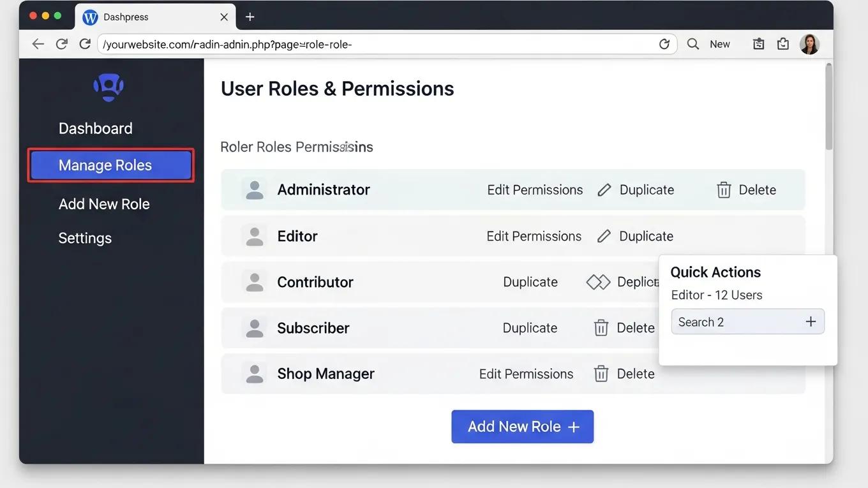
Task: Click the plus icon in Search 2 field
Action: click(811, 322)
